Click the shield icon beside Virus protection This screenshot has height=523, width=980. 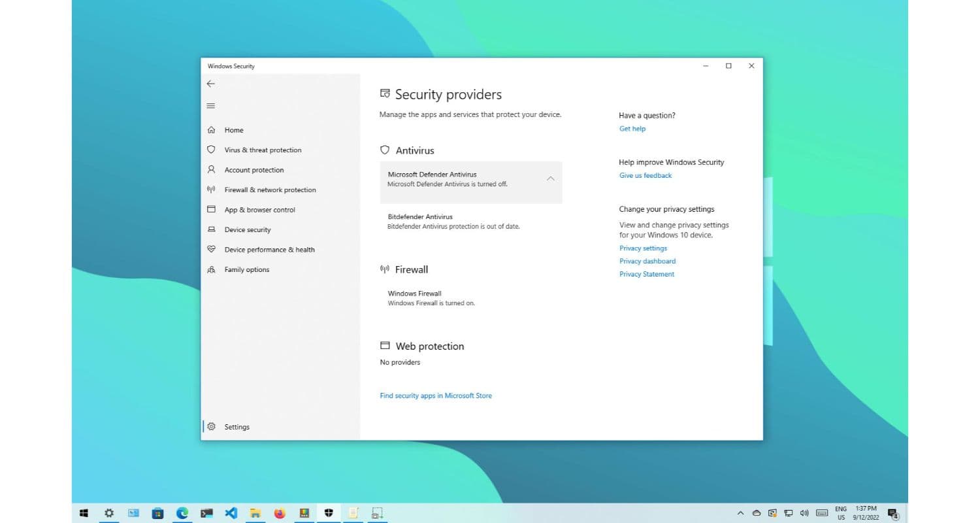coord(211,150)
